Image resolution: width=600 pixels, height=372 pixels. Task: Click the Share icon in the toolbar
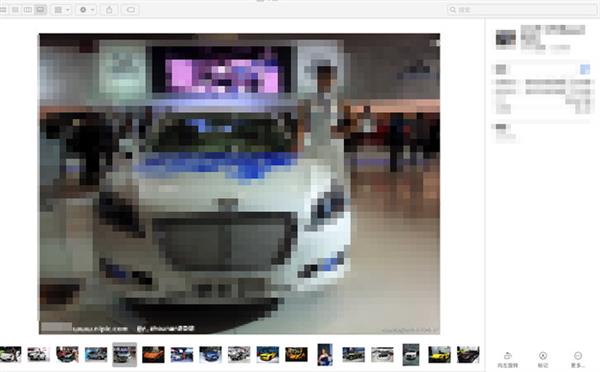point(109,10)
